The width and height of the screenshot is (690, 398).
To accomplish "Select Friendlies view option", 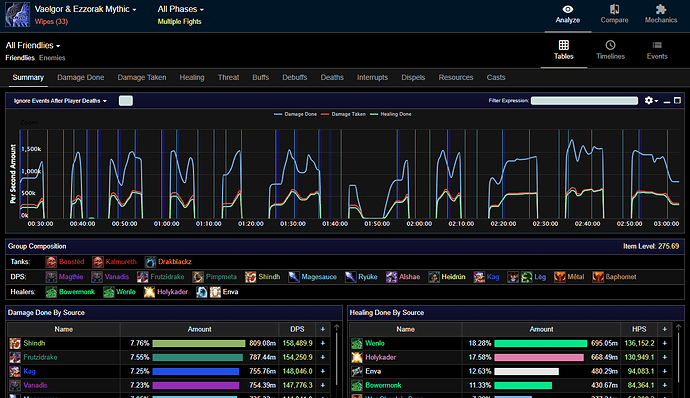I will coord(20,58).
